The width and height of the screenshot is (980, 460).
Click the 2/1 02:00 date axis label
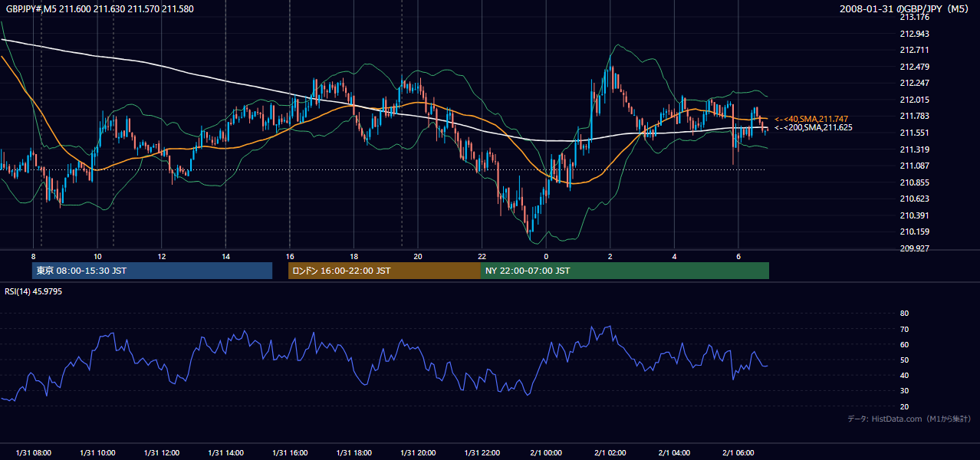610,453
